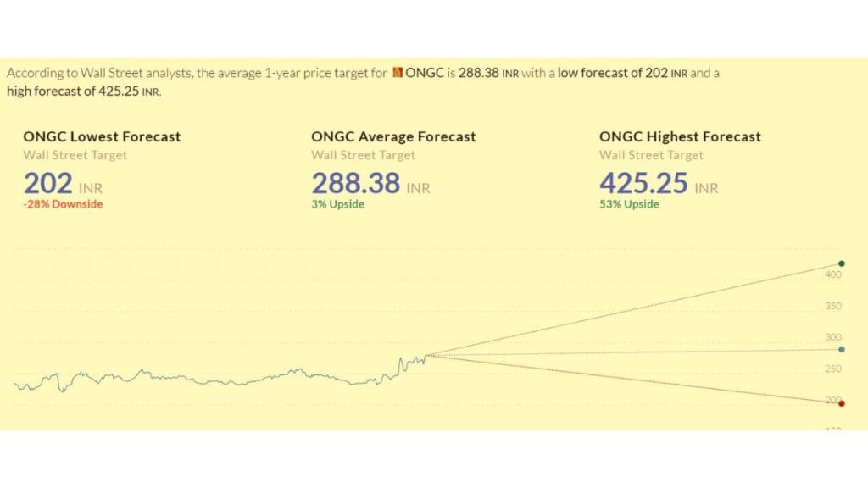Select the ONGC Average Forecast heading

393,136
